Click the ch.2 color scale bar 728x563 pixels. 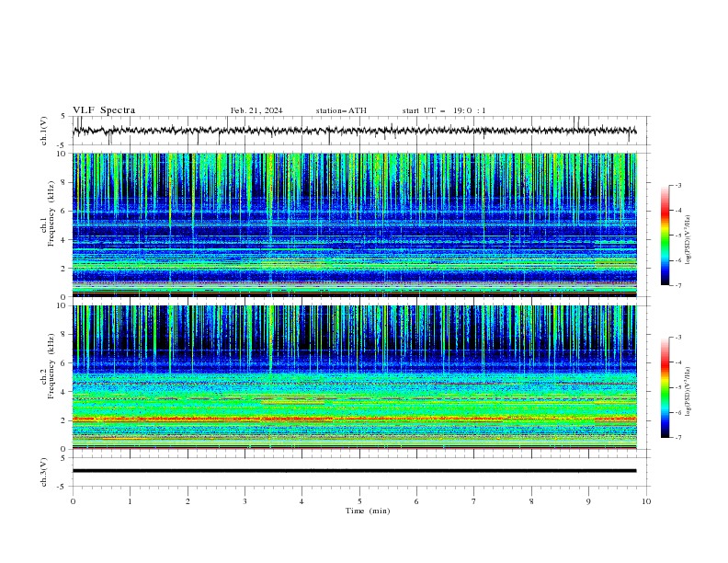(x=665, y=387)
